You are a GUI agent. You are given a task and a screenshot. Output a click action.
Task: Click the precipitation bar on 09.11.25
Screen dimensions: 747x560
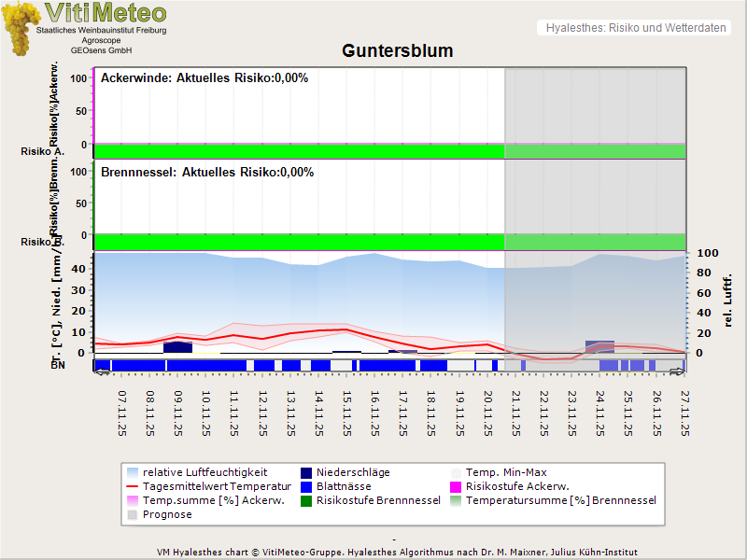177,347
